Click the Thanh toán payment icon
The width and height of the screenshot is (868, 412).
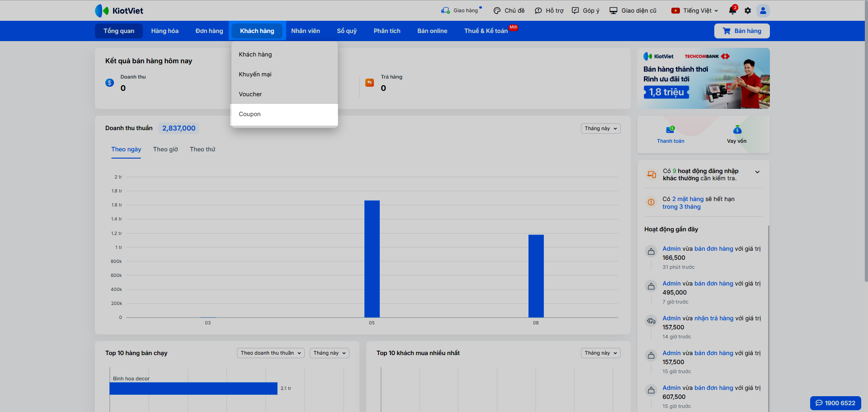coord(670,130)
